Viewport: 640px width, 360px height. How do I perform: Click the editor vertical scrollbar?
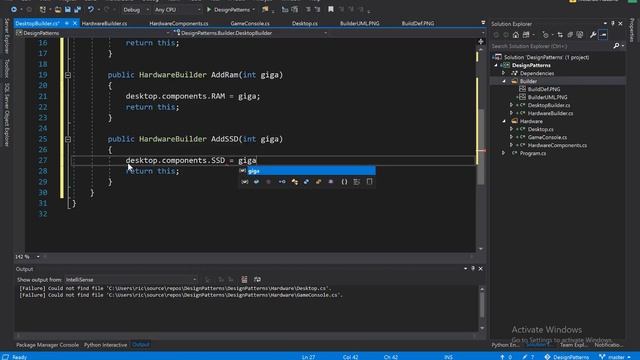coord(481,147)
